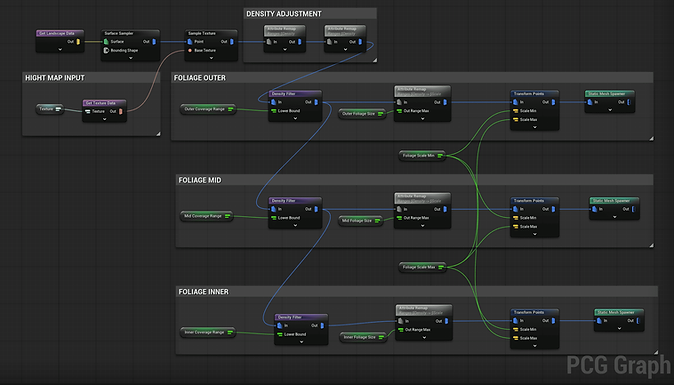
Task: Select the Mid Foliage Size parameter node
Action: [360, 221]
